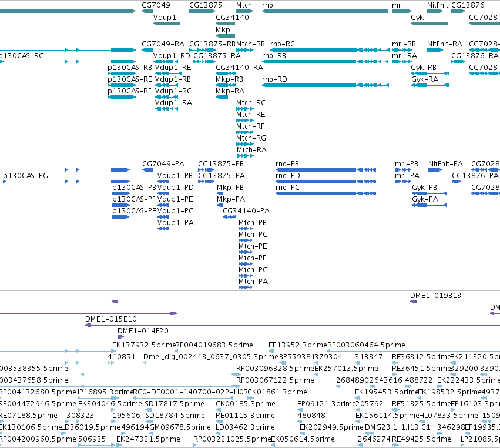Select the RE49425.5prime EST label
The image size is (500, 448).
421,439
